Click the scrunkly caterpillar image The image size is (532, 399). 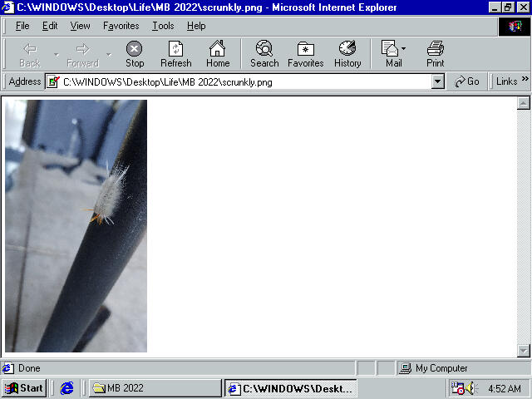(76, 226)
